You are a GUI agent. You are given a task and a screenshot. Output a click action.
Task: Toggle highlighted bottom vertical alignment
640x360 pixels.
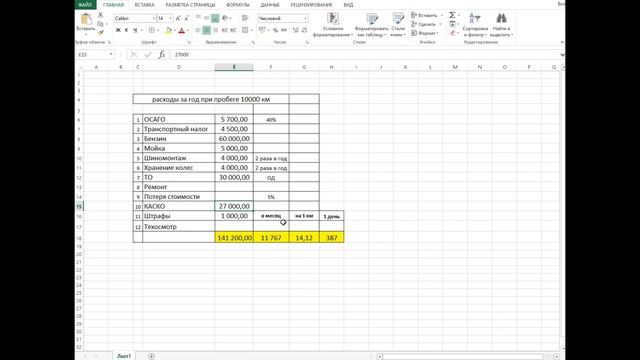click(x=215, y=18)
